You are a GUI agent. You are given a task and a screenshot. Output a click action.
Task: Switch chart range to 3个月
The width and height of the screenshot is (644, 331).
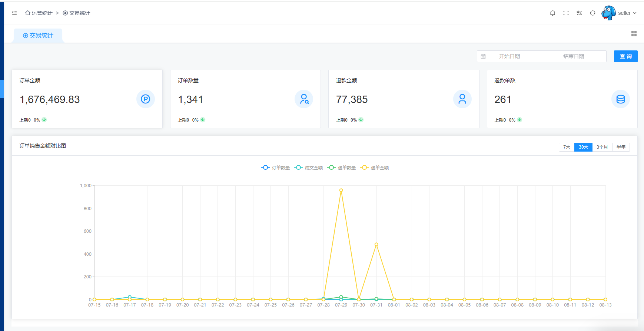pyautogui.click(x=602, y=147)
